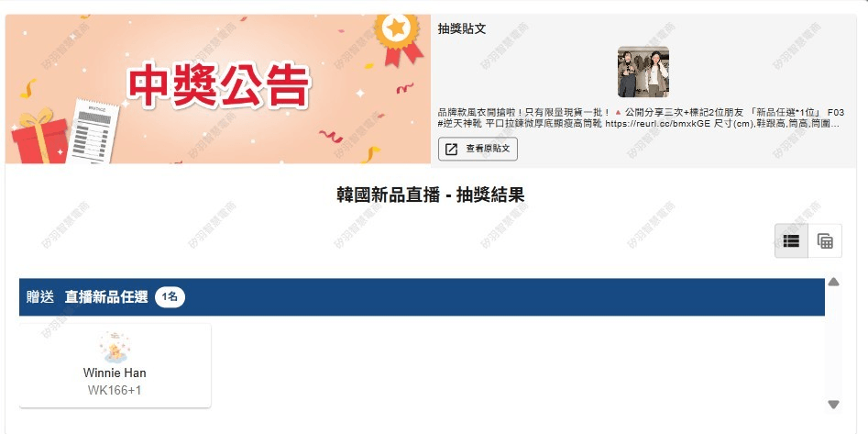
Task: Switch to the table grid view toggle
Action: [825, 240]
